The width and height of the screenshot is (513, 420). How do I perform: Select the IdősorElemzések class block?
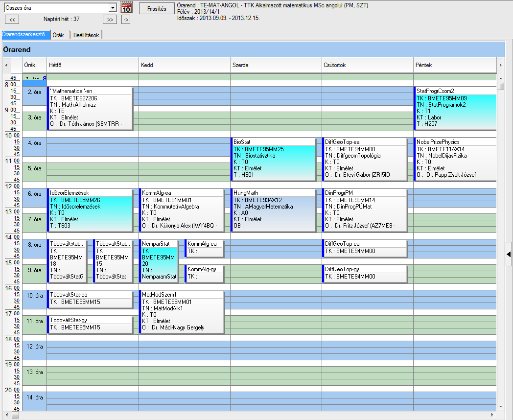coord(90,210)
